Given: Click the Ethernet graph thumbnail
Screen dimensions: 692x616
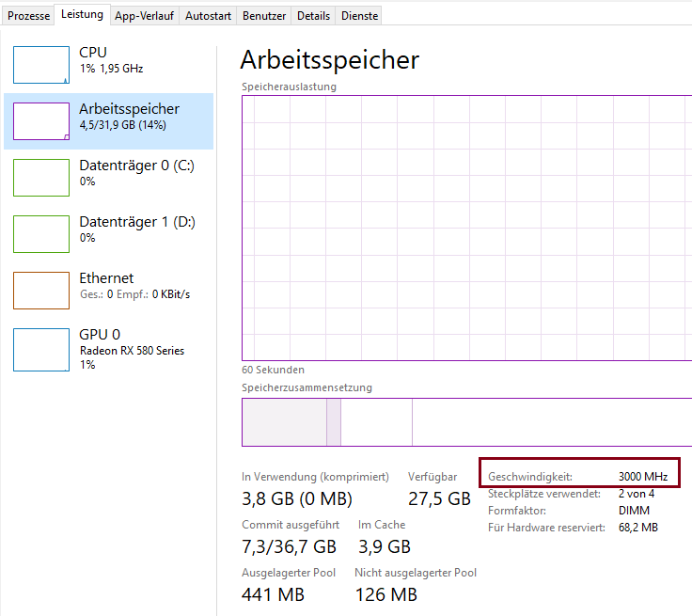Looking at the screenshot, I should click(x=41, y=291).
